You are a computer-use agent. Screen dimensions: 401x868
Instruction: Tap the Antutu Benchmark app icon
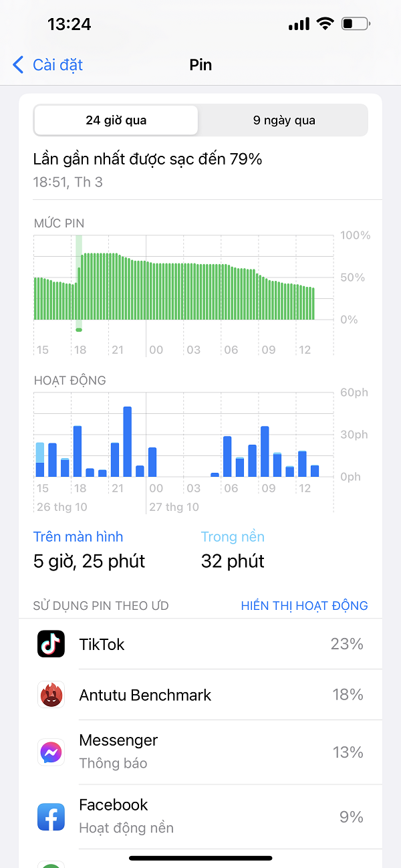51,695
